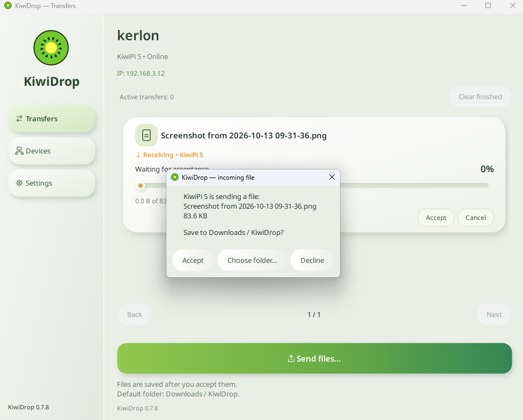Click the IP: 192.168.3.12 text

141,73
